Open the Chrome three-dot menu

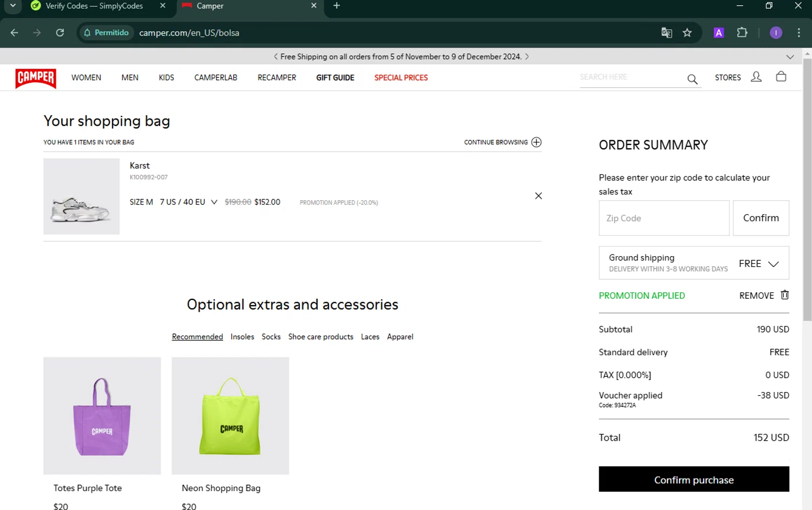click(798, 33)
